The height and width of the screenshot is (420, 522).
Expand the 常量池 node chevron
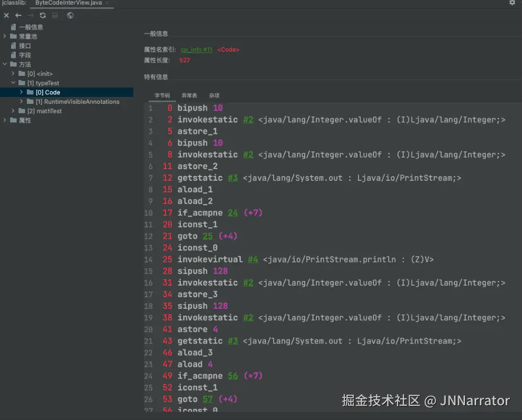5,36
